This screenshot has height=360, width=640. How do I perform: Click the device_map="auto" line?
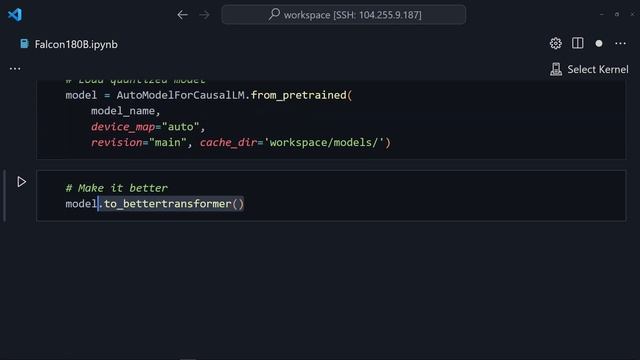(x=148, y=127)
